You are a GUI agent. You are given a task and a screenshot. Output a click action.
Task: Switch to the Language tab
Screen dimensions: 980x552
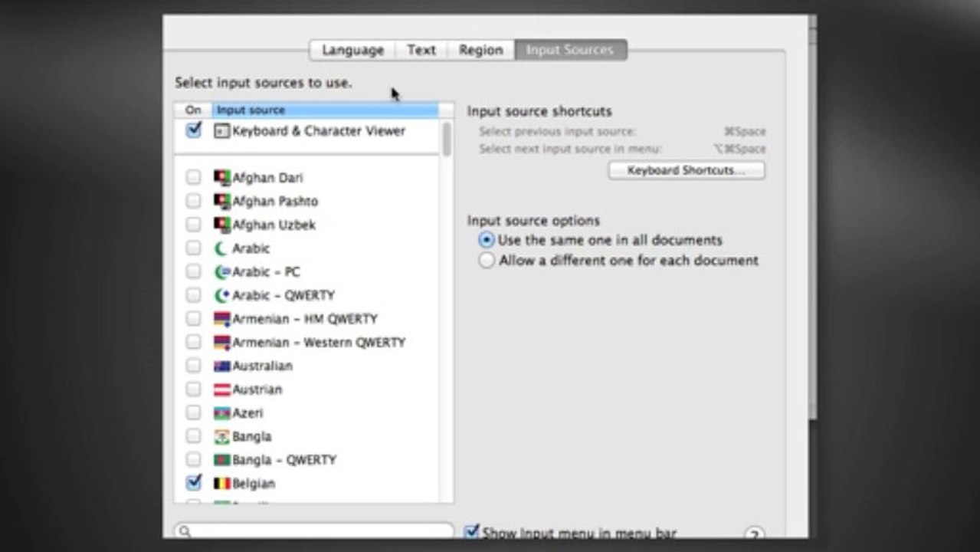click(x=352, y=50)
